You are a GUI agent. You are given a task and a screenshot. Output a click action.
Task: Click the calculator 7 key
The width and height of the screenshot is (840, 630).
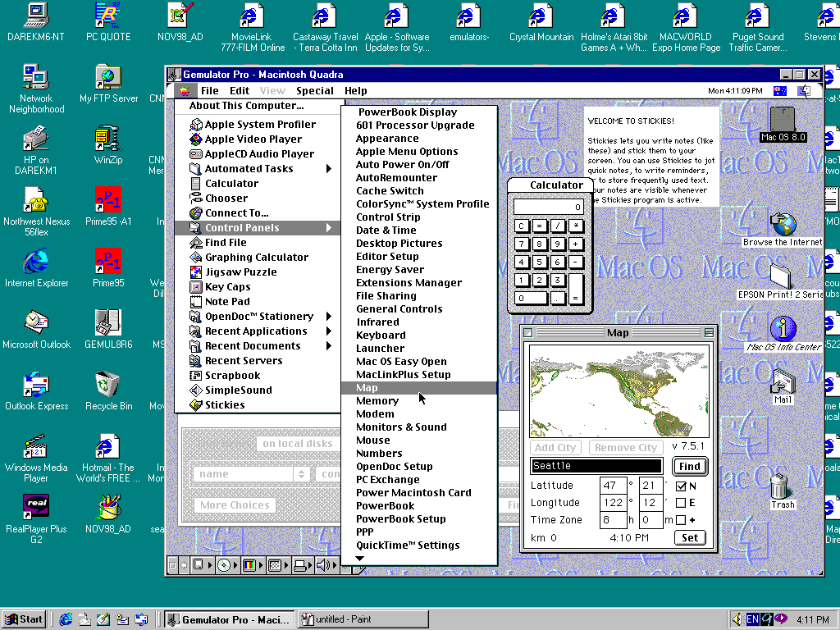tap(521, 244)
